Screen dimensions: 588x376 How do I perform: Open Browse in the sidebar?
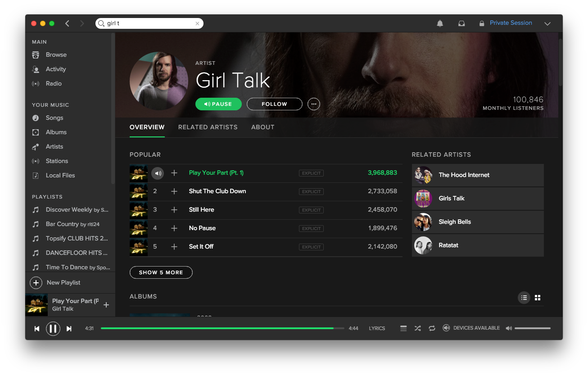tap(56, 55)
